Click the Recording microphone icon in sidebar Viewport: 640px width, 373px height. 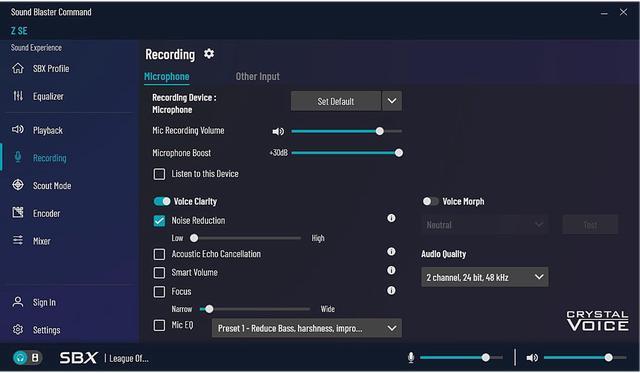(18, 158)
